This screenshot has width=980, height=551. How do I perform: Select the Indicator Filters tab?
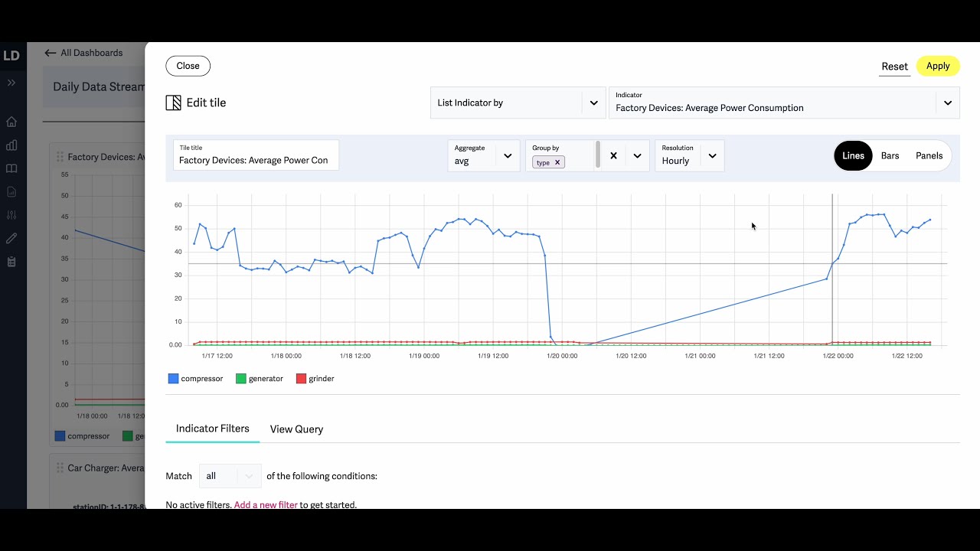point(213,429)
